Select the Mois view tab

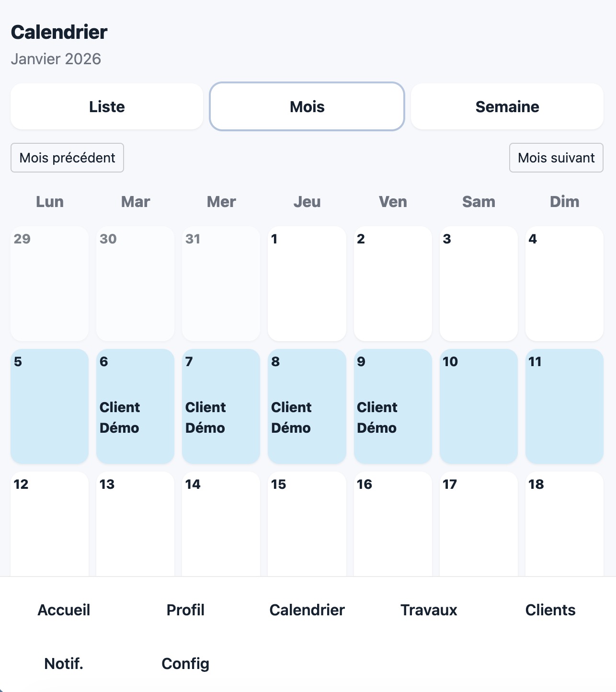307,106
